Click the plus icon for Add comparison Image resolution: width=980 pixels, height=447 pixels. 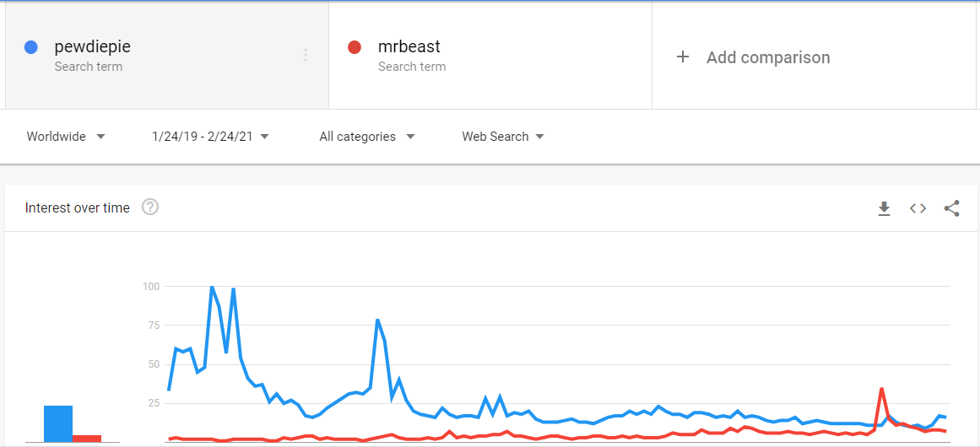click(683, 57)
